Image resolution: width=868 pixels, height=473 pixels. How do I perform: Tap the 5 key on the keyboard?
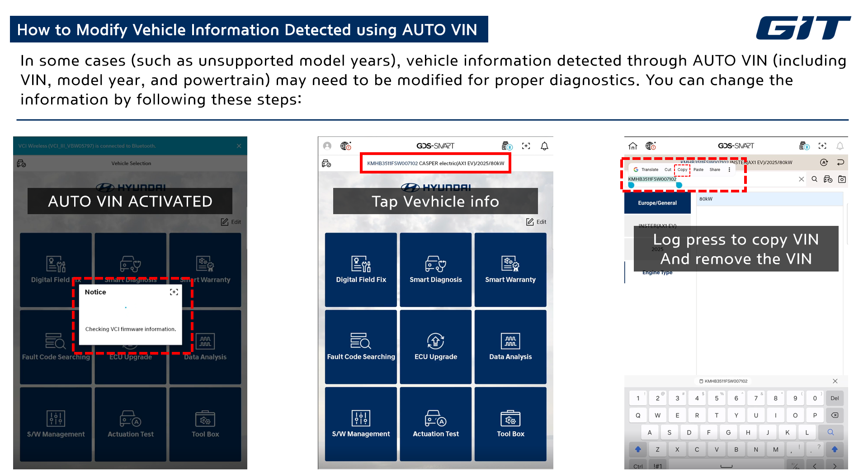pyautogui.click(x=717, y=398)
